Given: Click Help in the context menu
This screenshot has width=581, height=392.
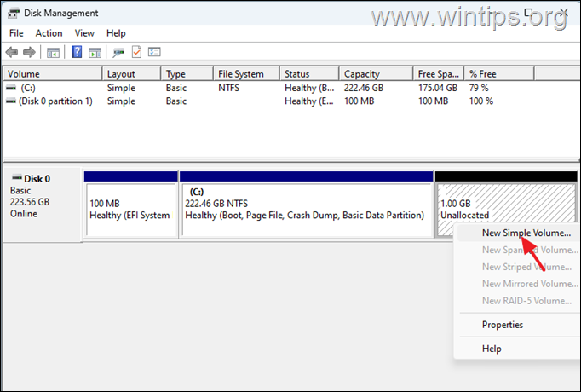Looking at the screenshot, I should click(492, 349).
